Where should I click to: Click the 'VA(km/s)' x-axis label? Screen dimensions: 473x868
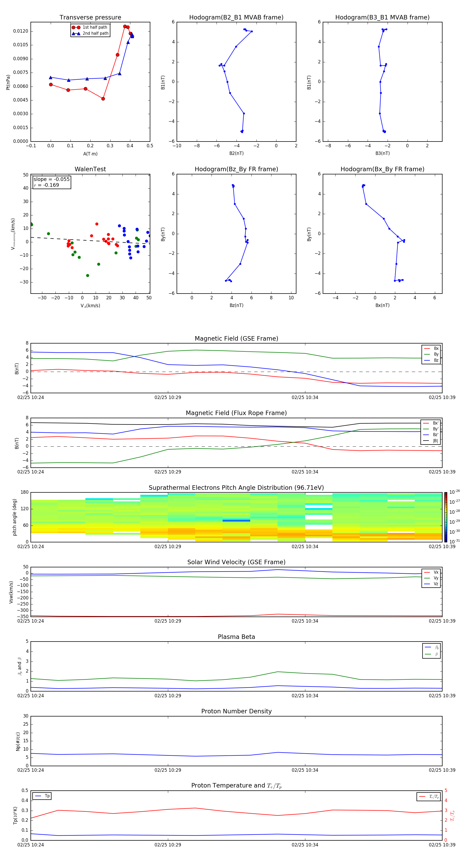[x=90, y=306]
